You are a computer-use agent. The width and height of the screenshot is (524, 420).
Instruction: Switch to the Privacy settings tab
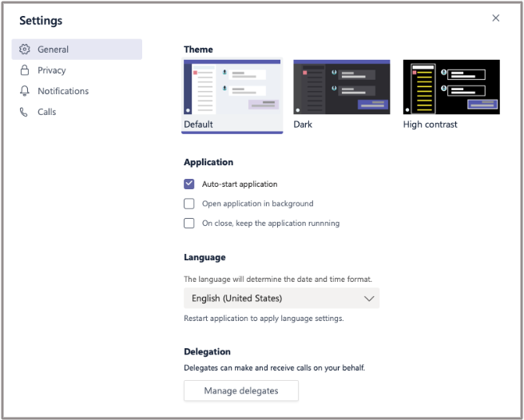(52, 70)
